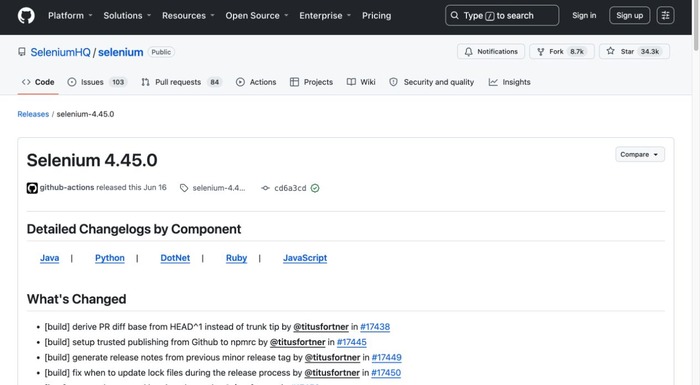Open pull request #17450
This screenshot has width=700, height=385.
[386, 372]
